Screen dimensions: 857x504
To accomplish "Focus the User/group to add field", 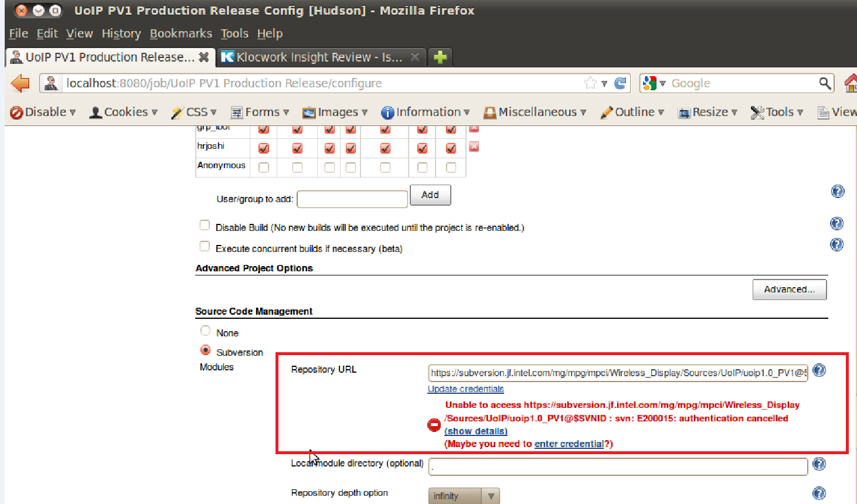I will [x=352, y=199].
